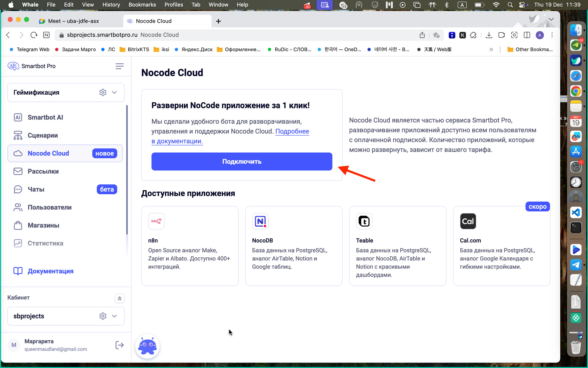The image size is (588, 368).
Task: Open the blue bot chat assistant
Action: 147,346
